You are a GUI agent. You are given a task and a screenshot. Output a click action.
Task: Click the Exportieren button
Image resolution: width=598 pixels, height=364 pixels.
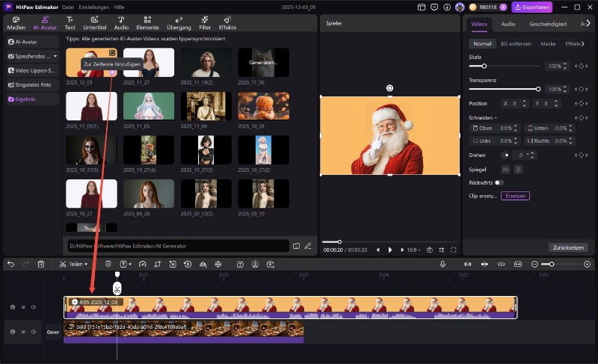point(532,7)
